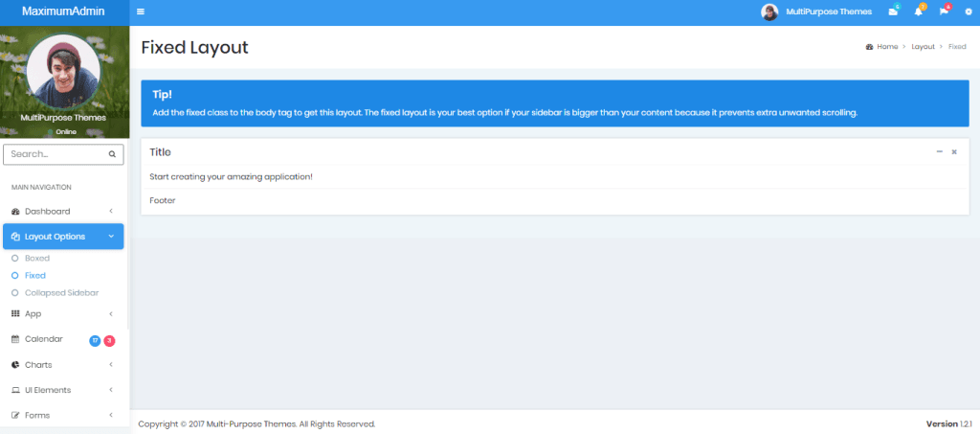Open the bell notifications icon
This screenshot has width=980, height=434.
(918, 11)
